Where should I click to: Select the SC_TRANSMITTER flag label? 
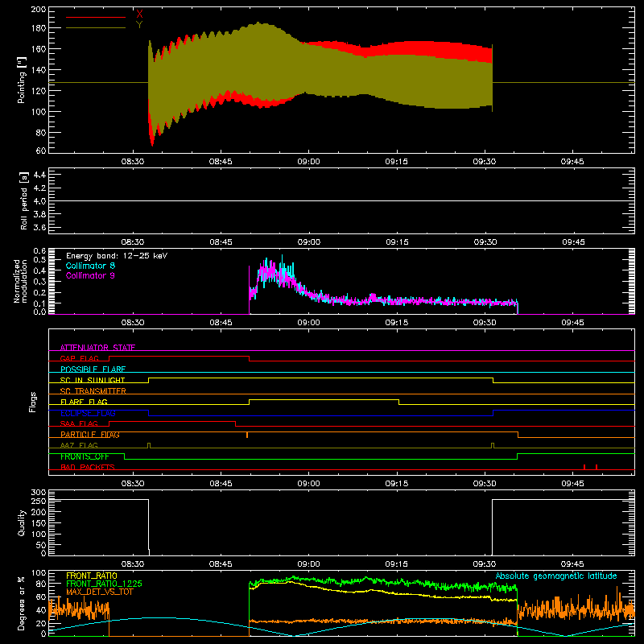[93, 391]
